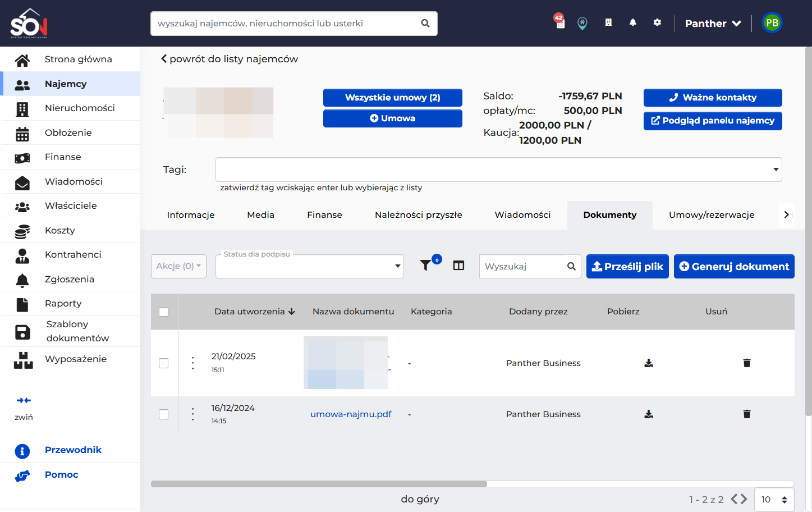Click the search magnifier in top search bar
Viewport: 812px width, 512px height.
425,24
